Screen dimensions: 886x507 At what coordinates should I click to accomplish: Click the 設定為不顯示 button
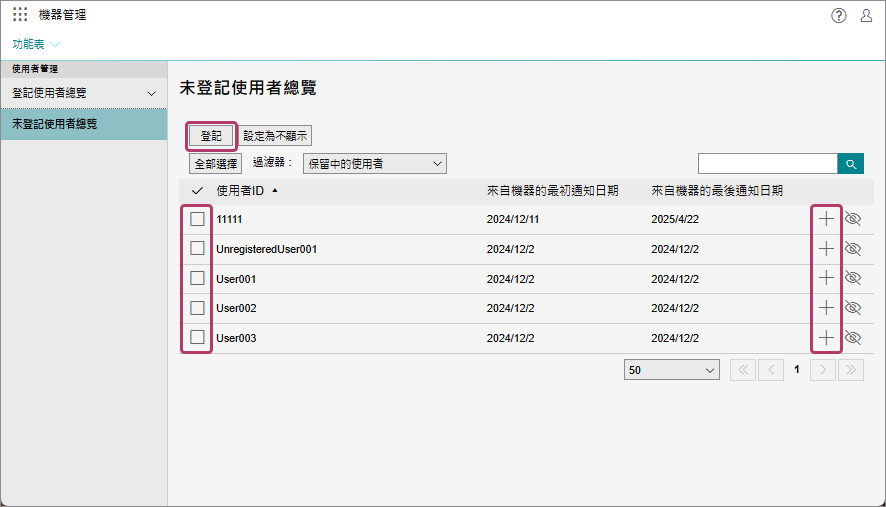coord(276,136)
